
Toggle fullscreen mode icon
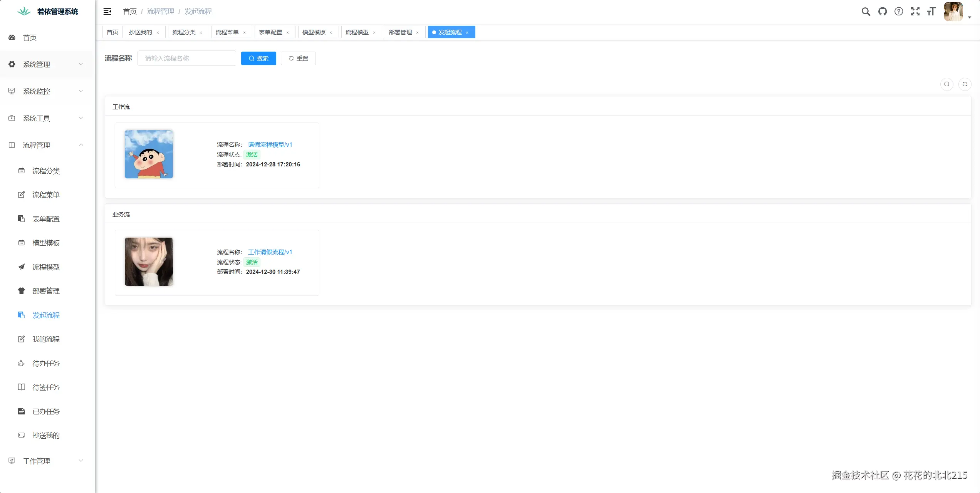915,12
